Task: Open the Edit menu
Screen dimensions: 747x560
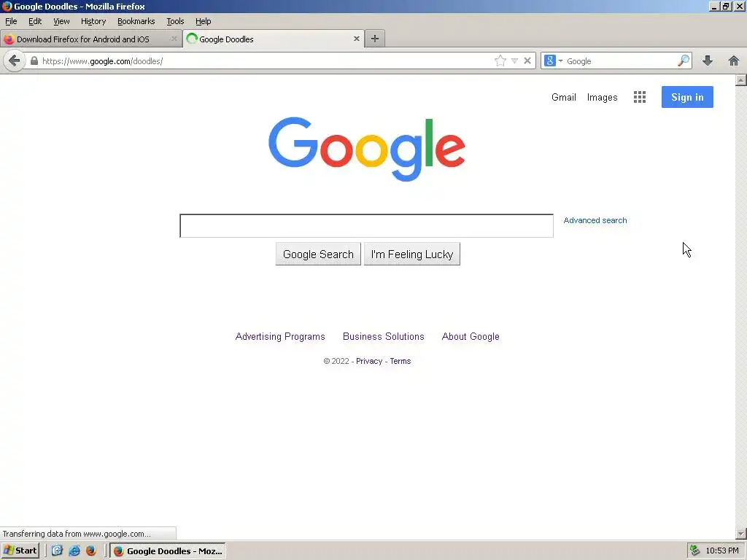Action: tap(35, 21)
